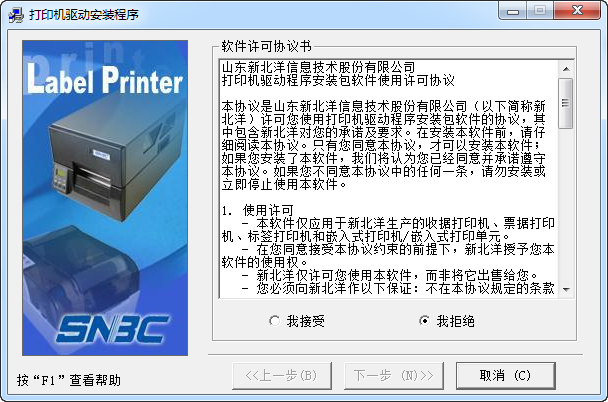Close the installer window with X
Screen dimensions: 608x402
pyautogui.click(x=577, y=11)
